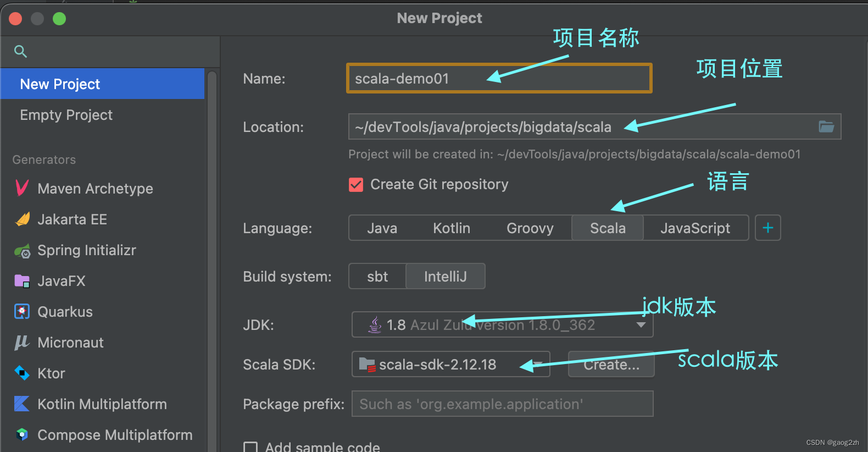Viewport: 868px width, 452px height.
Task: Click the sidebar vertical scrollbar
Action: (212, 261)
